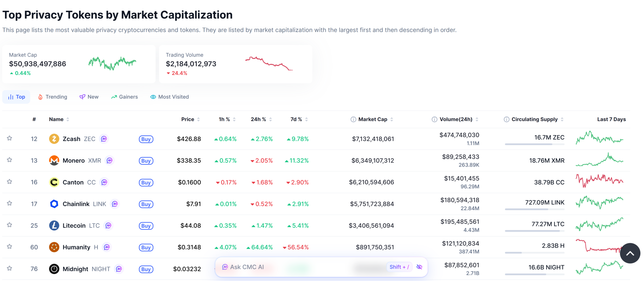Open the Canton 7-day sparkline chart
This screenshot has width=644, height=281.
[x=599, y=181]
